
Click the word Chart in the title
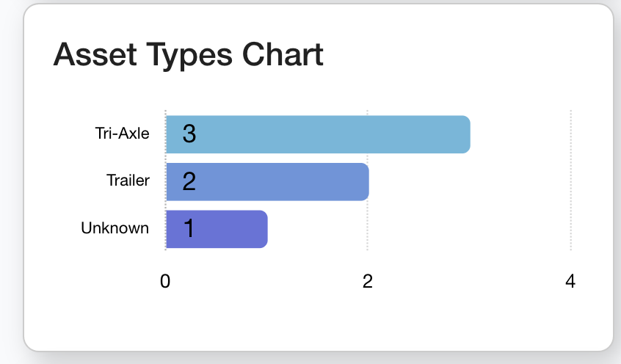(283, 55)
